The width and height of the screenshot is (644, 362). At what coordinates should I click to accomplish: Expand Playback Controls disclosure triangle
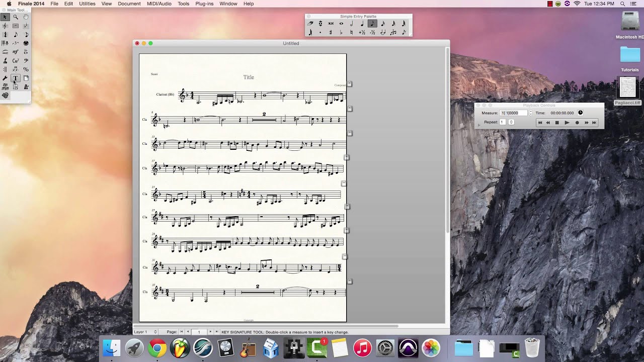(479, 125)
